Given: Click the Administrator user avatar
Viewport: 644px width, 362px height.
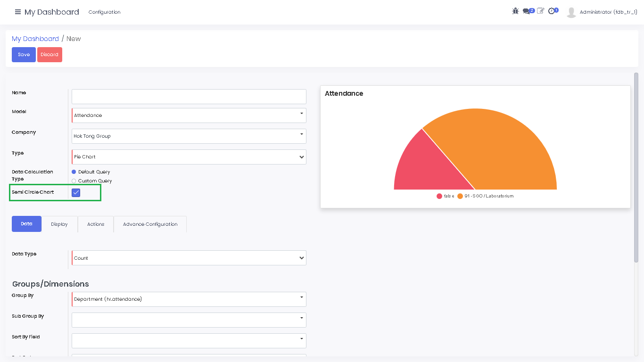Looking at the screenshot, I should tap(571, 12).
